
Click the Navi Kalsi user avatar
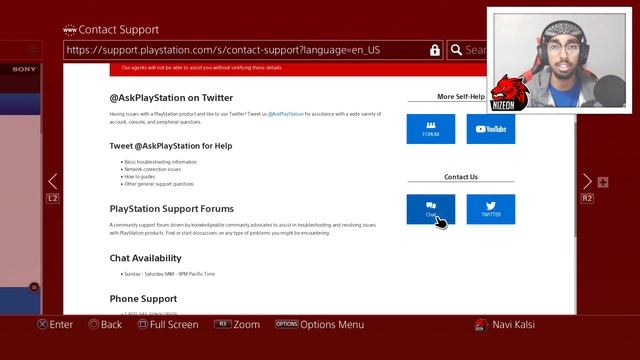click(481, 325)
